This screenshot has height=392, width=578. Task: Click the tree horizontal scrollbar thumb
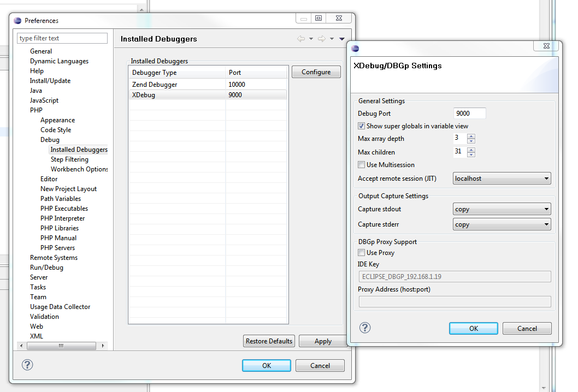61,346
